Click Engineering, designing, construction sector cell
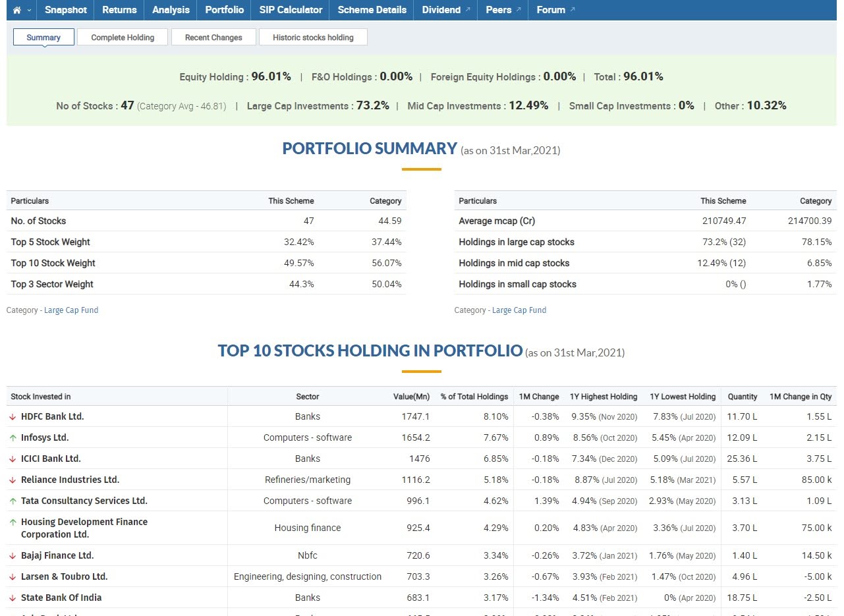This screenshot has width=844, height=616. [x=308, y=576]
